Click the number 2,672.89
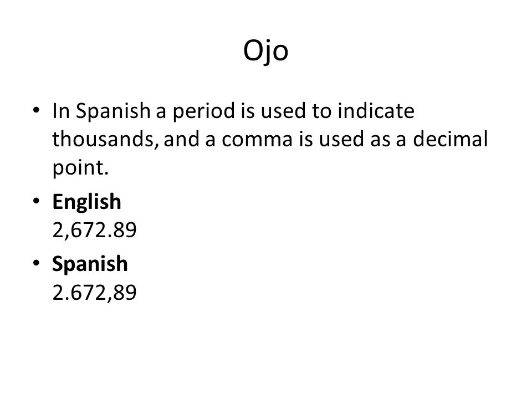532x399 pixels. (94, 230)
